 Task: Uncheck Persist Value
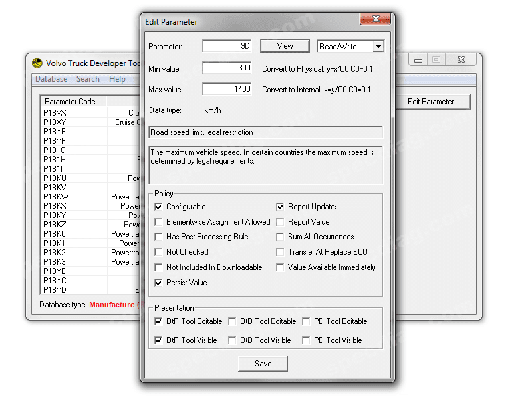(x=158, y=283)
